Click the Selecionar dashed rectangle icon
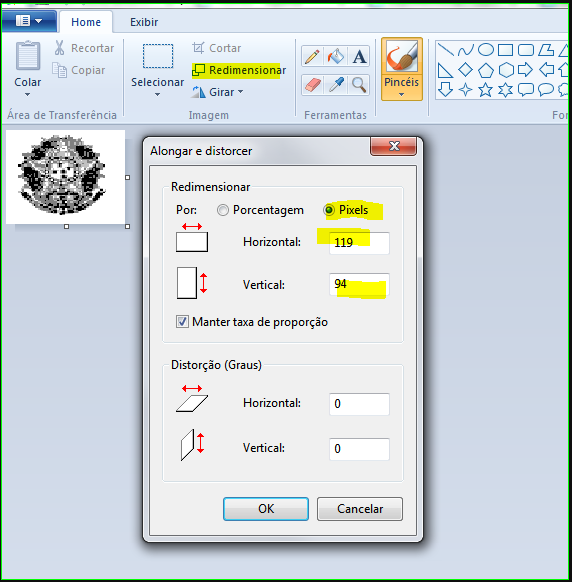This screenshot has height=582, width=572. 158,56
